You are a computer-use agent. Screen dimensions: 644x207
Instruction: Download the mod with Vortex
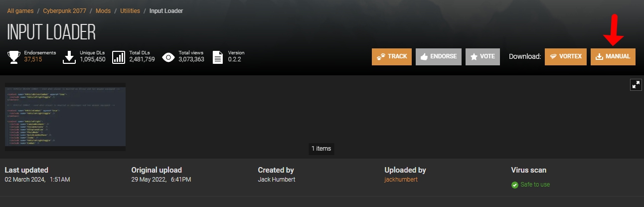[x=565, y=57]
